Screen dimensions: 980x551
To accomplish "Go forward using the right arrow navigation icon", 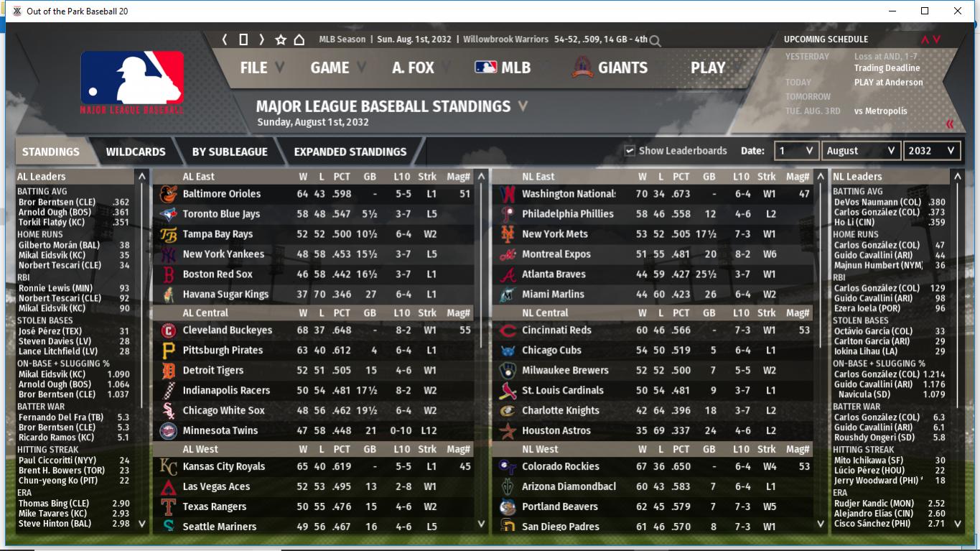I will point(261,40).
